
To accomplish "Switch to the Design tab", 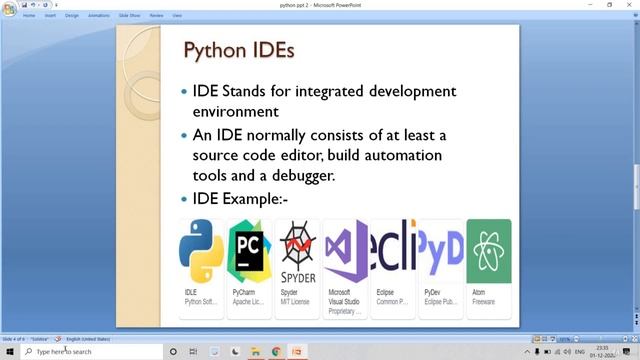I will click(x=71, y=16).
